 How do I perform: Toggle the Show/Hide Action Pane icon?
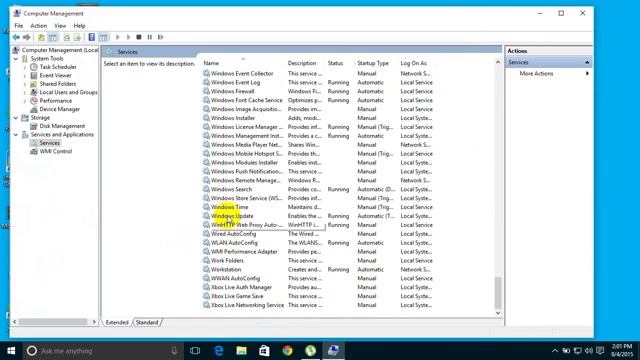click(103, 38)
